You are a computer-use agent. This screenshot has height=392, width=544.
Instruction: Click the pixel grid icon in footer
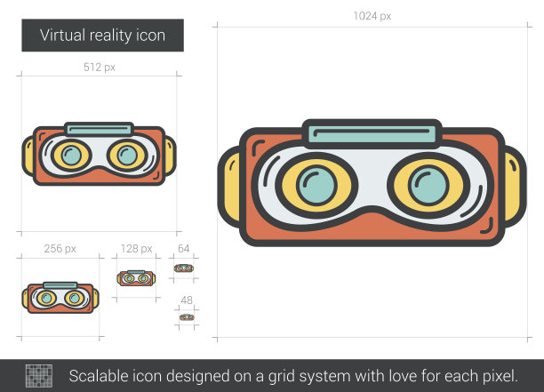(39, 375)
